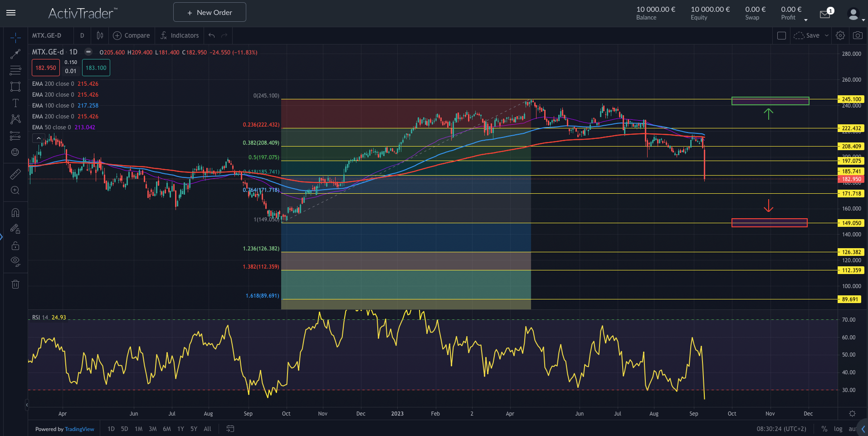Select the 1M time range tab
Screen dimensions: 868x436
point(138,429)
